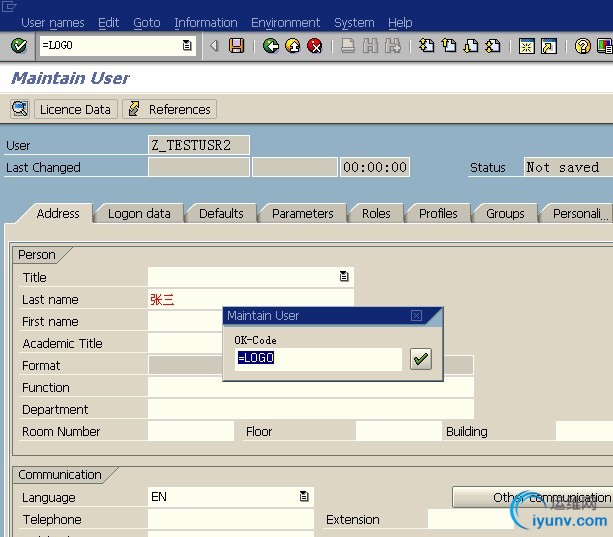Go back with the green Back icon
This screenshot has width=613, height=537.
[271, 46]
